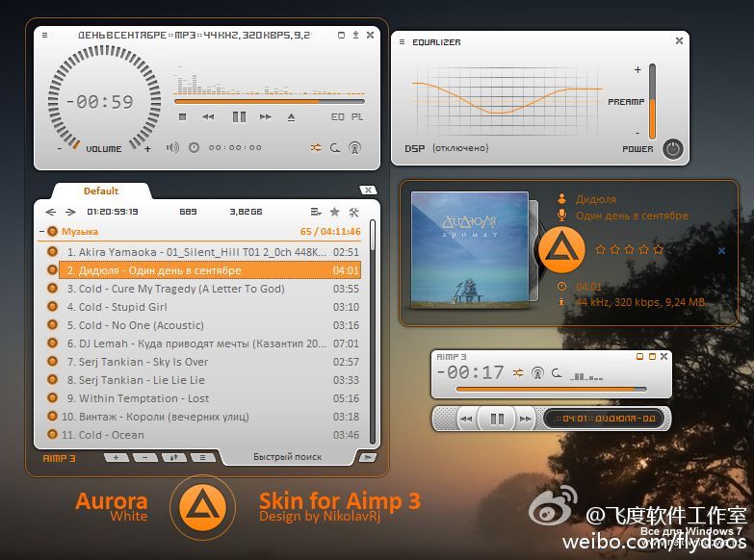Add files with playlist plus button
Image resolution: width=754 pixels, height=560 pixels.
click(x=116, y=458)
